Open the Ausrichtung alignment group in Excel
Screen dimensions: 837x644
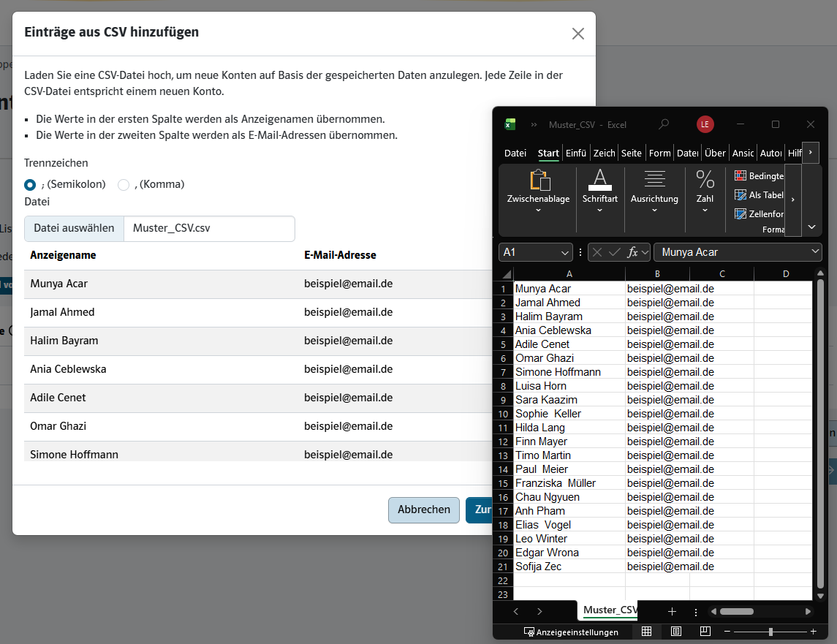point(654,192)
